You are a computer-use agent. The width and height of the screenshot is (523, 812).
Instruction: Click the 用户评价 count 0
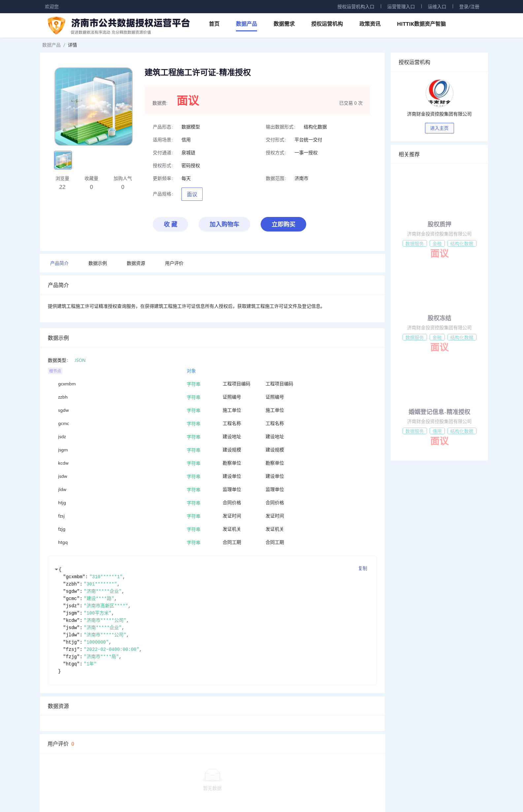[73, 744]
